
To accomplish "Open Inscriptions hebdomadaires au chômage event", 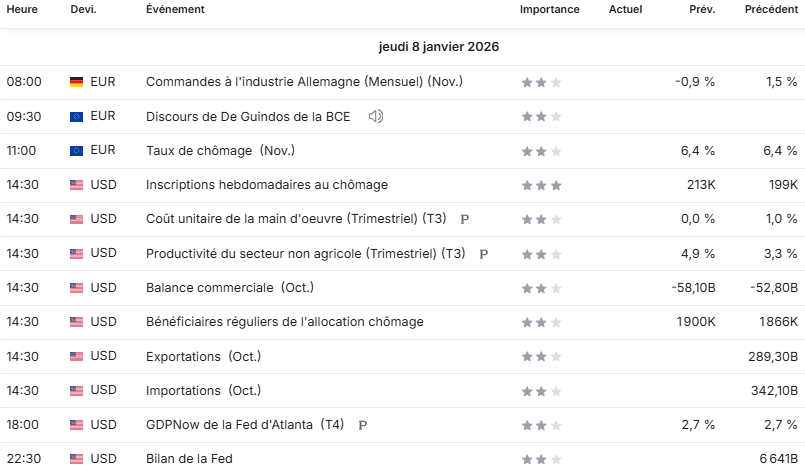I will pyautogui.click(x=267, y=185).
